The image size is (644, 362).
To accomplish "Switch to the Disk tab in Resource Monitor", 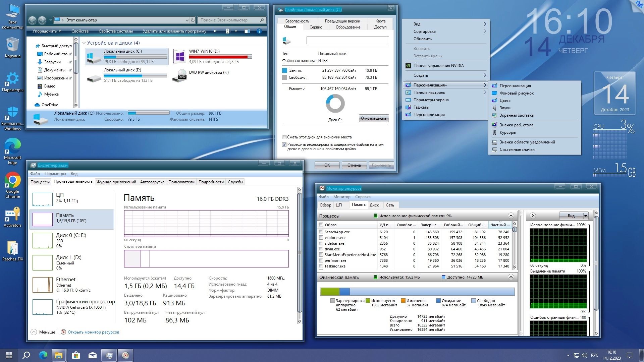I will coord(374,205).
